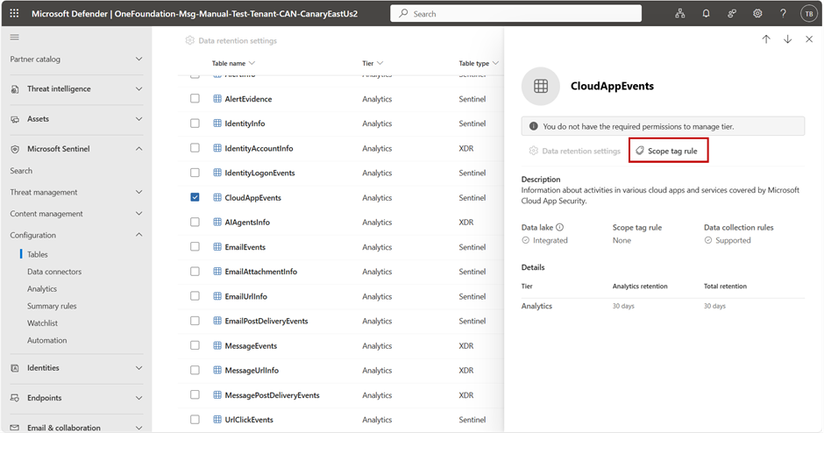Click Data retention settings in details panel
This screenshot has height=453, width=824.
pyautogui.click(x=574, y=151)
